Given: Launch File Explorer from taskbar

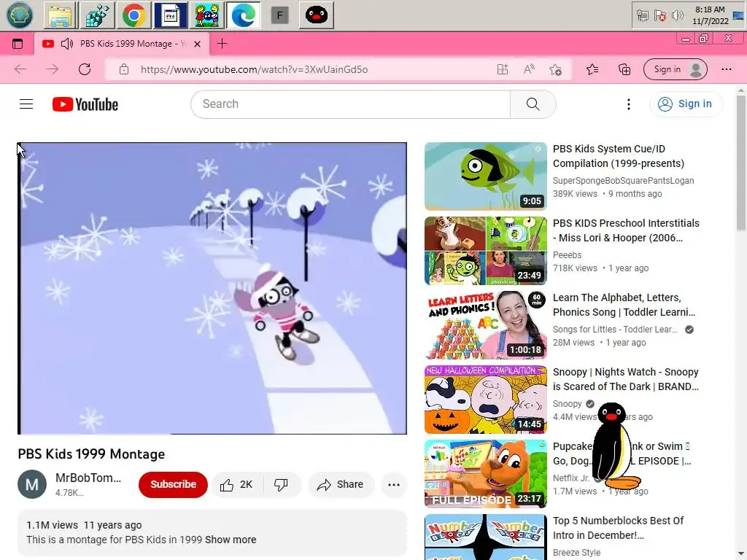Looking at the screenshot, I should point(61,15).
